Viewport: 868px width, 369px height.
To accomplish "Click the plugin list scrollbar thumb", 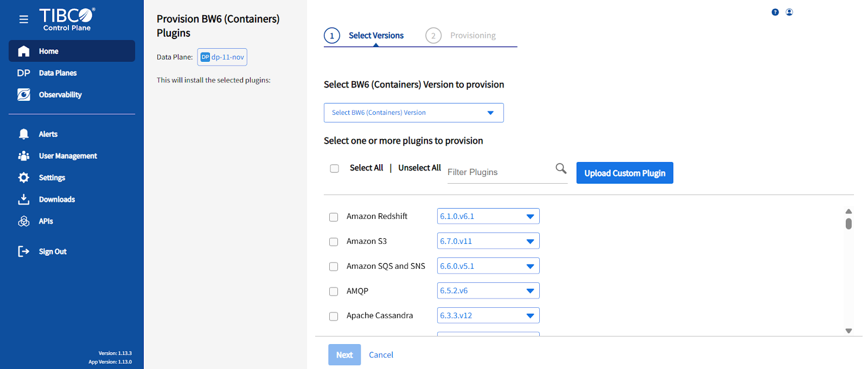I will pos(848,224).
